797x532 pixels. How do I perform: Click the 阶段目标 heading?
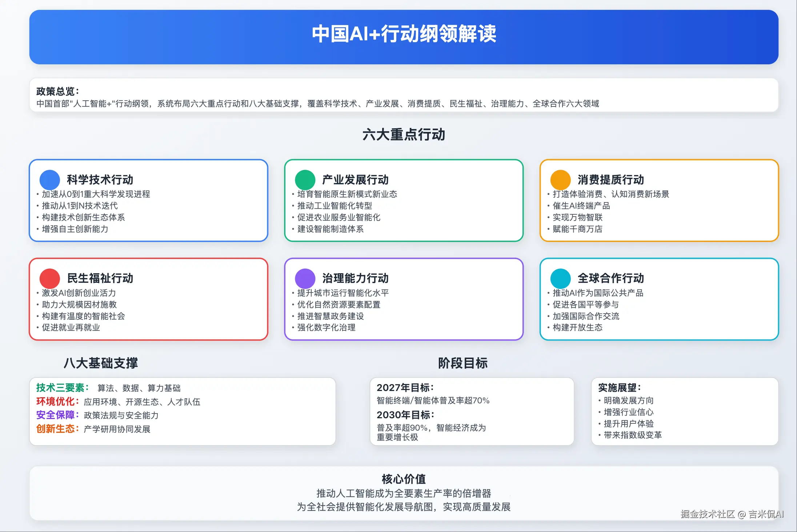click(462, 363)
